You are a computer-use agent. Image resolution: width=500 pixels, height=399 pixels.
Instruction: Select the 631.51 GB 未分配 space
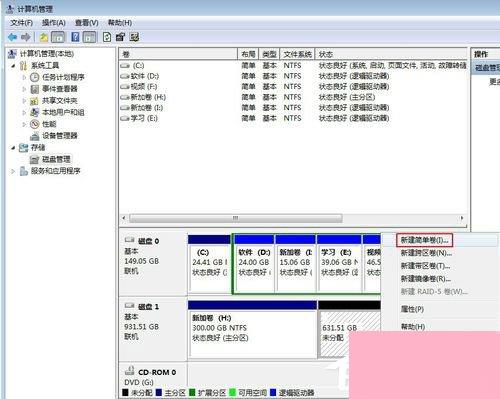349,329
